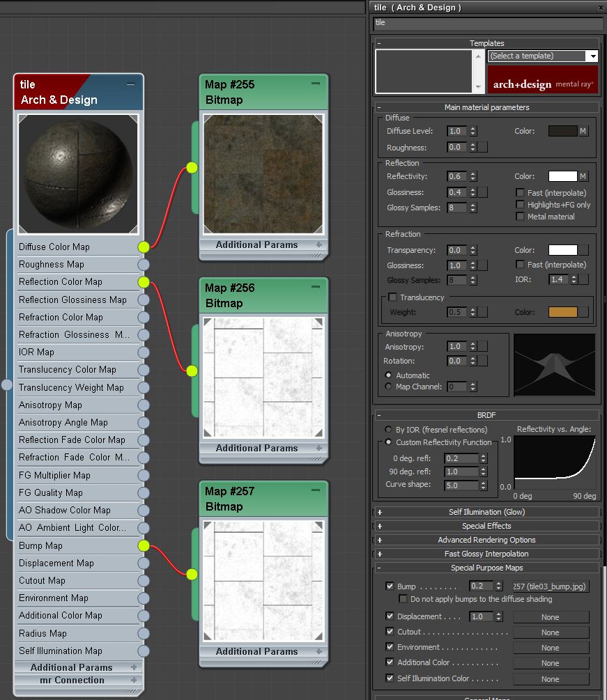
Task: Toggle the Bump checkbox
Action: (x=390, y=586)
